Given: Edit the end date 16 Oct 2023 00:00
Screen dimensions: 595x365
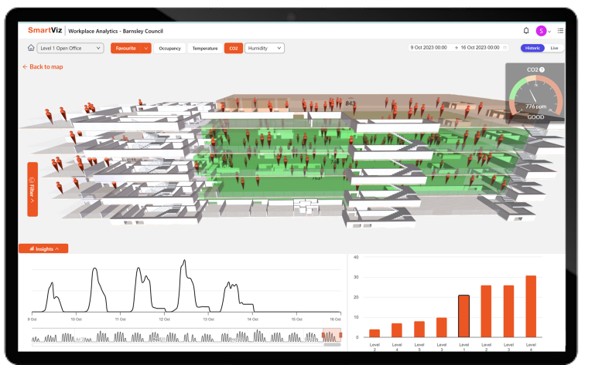Looking at the screenshot, I should click(x=480, y=48).
